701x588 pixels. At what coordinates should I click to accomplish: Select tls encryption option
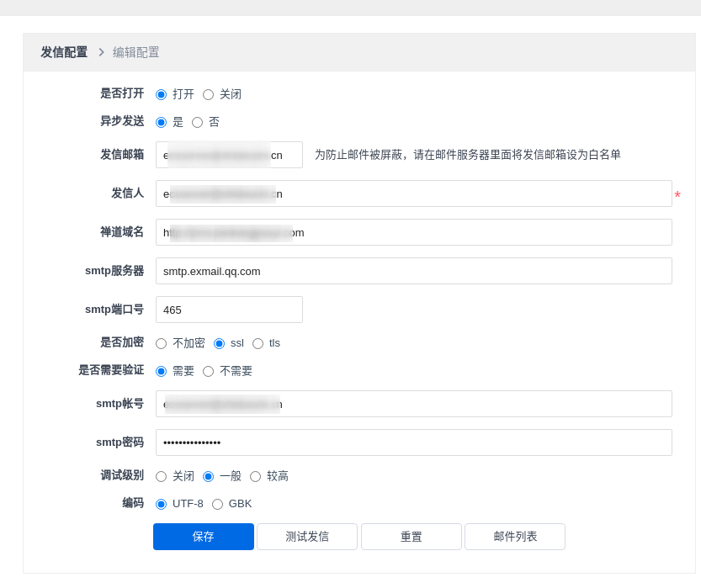pyautogui.click(x=258, y=343)
